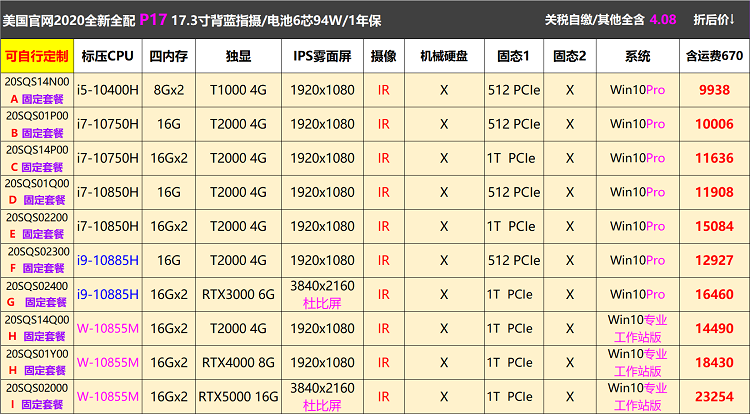Click the i5-10400H CPU cell
750x414 pixels.
point(107,90)
